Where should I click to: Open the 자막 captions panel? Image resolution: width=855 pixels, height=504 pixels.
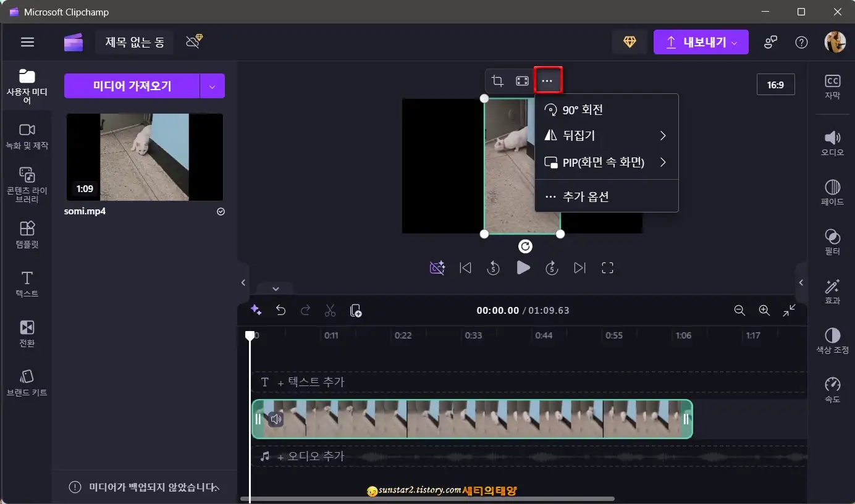coord(832,84)
